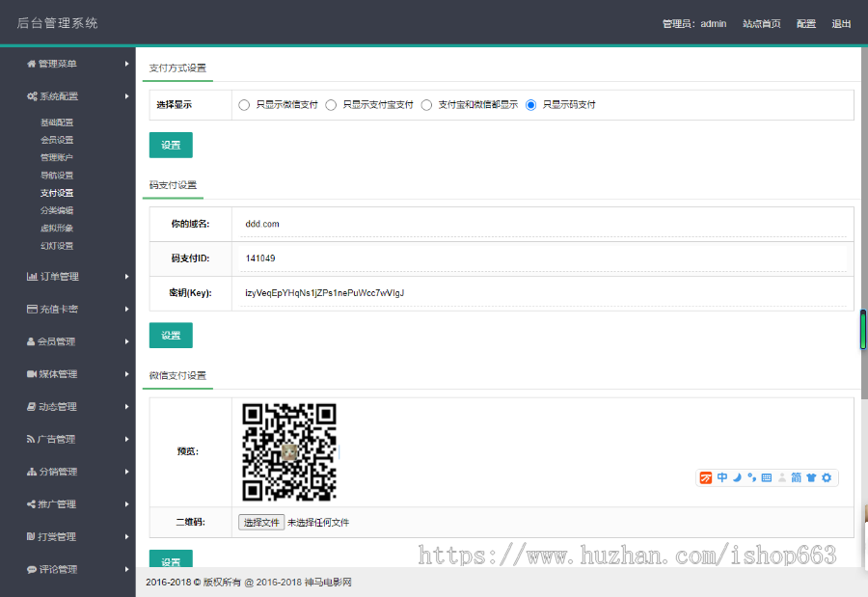Click the 设置 button under 选择显示
868x597 pixels.
point(171,145)
